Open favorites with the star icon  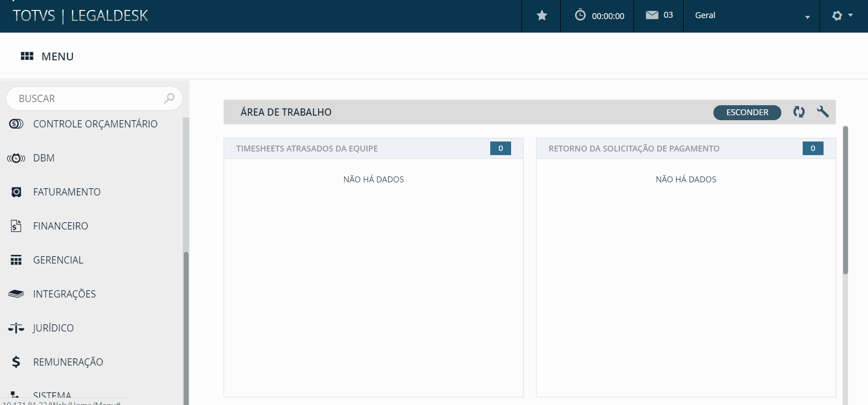[541, 16]
